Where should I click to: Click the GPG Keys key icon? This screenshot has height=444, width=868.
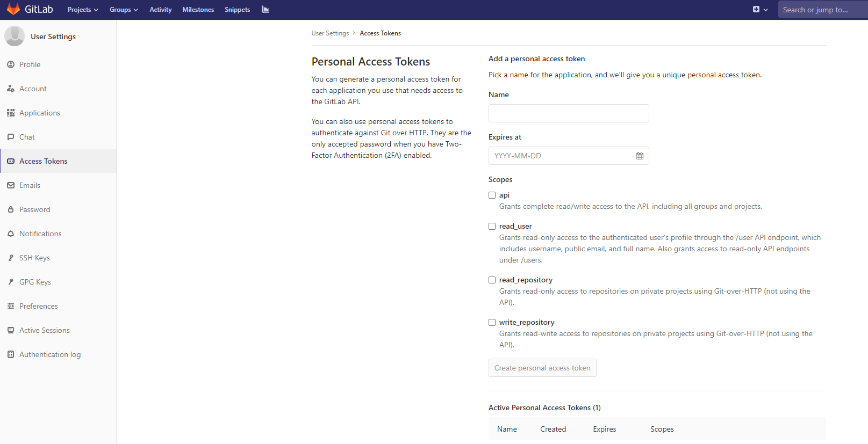click(x=11, y=282)
